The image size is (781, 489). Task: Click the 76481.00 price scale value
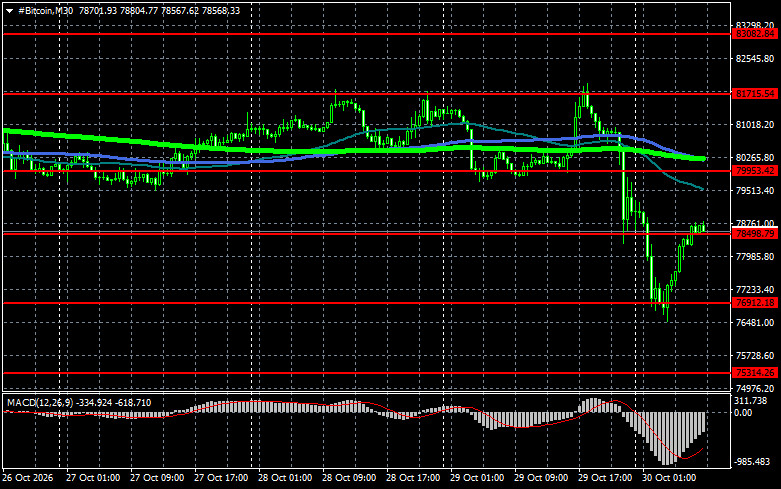click(755, 323)
